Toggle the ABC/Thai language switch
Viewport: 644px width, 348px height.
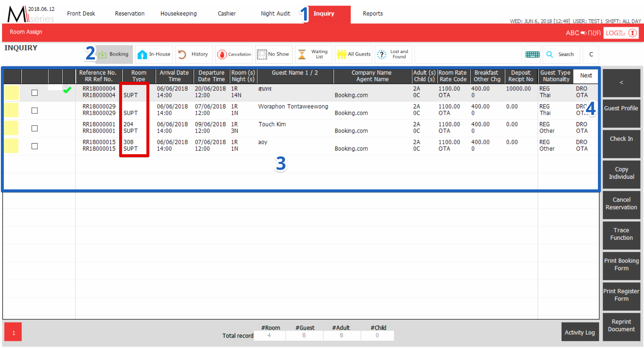[x=583, y=33]
